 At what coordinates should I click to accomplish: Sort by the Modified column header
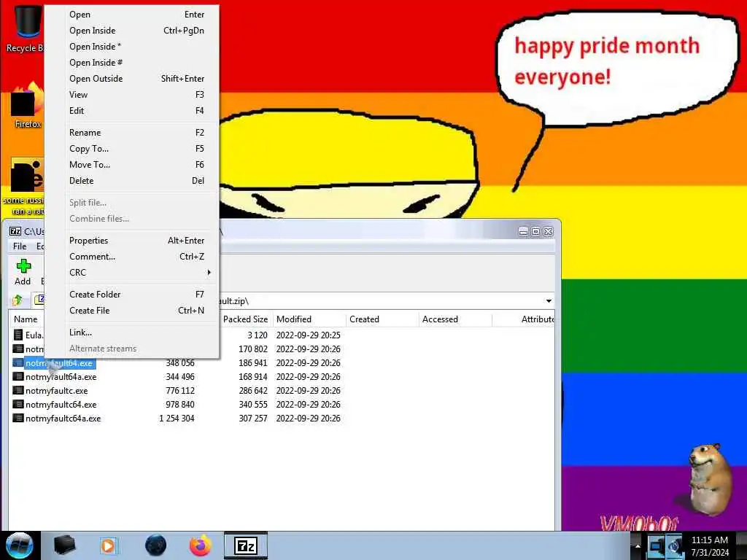[309, 319]
